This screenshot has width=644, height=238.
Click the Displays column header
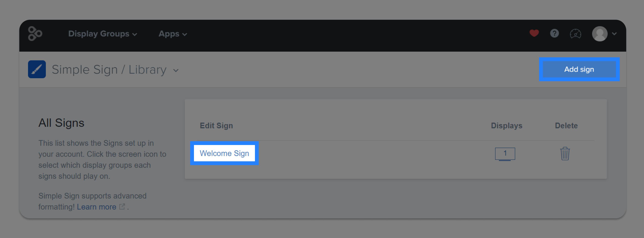pyautogui.click(x=506, y=125)
